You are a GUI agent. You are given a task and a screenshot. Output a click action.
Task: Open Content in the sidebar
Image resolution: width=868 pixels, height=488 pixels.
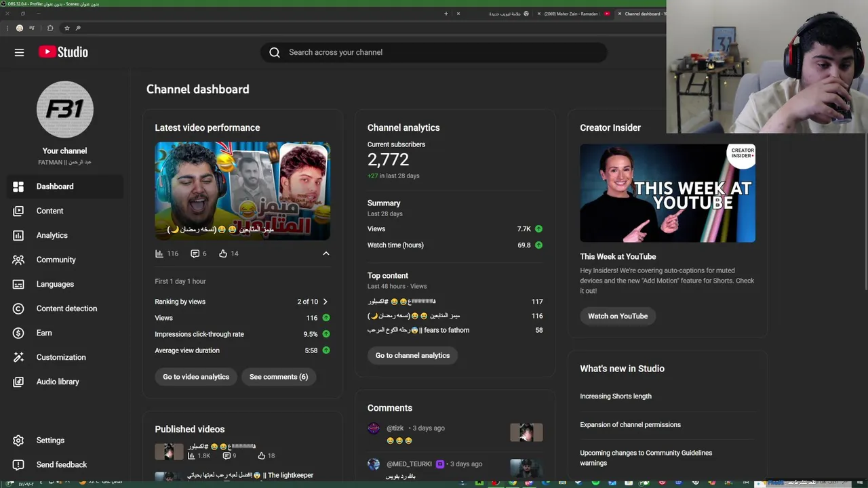[65, 211]
